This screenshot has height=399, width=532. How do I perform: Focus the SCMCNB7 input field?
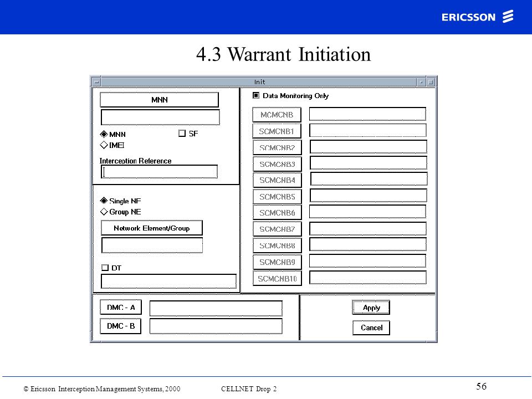coord(368,229)
